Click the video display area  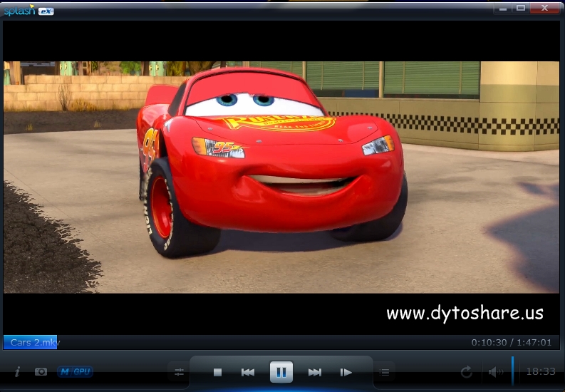click(281, 177)
